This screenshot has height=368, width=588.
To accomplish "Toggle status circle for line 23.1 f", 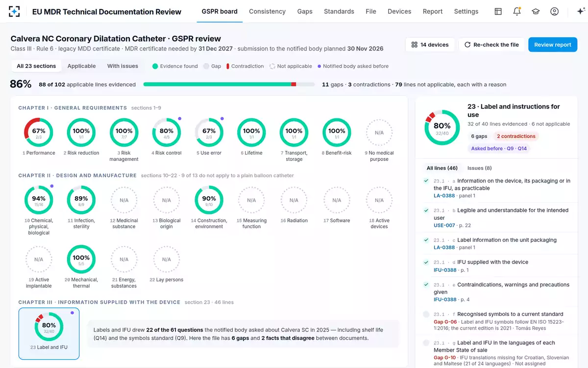I will [426, 315].
